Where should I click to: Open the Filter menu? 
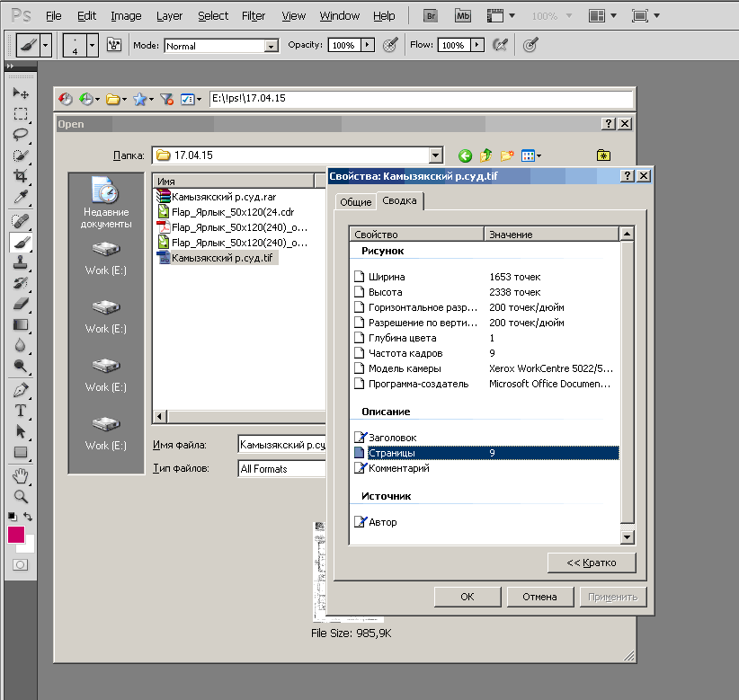click(x=254, y=15)
